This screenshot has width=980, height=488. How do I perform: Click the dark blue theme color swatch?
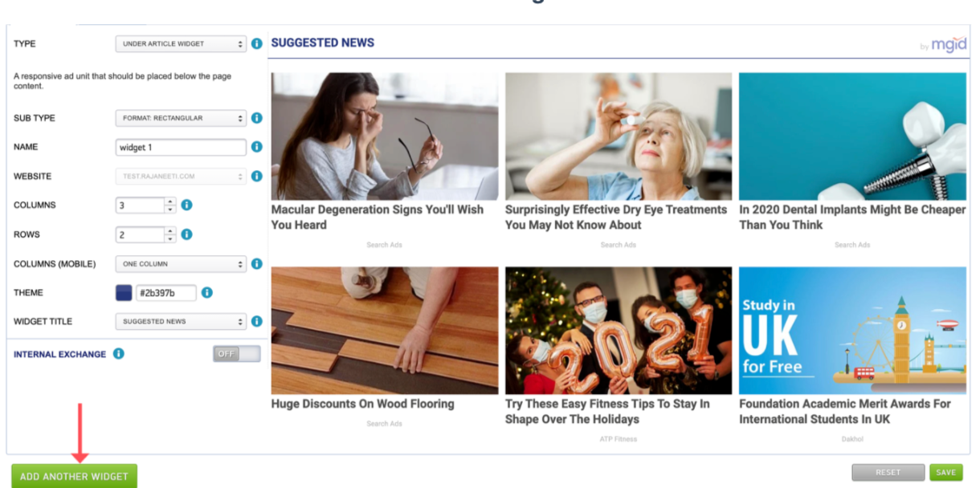[124, 293]
